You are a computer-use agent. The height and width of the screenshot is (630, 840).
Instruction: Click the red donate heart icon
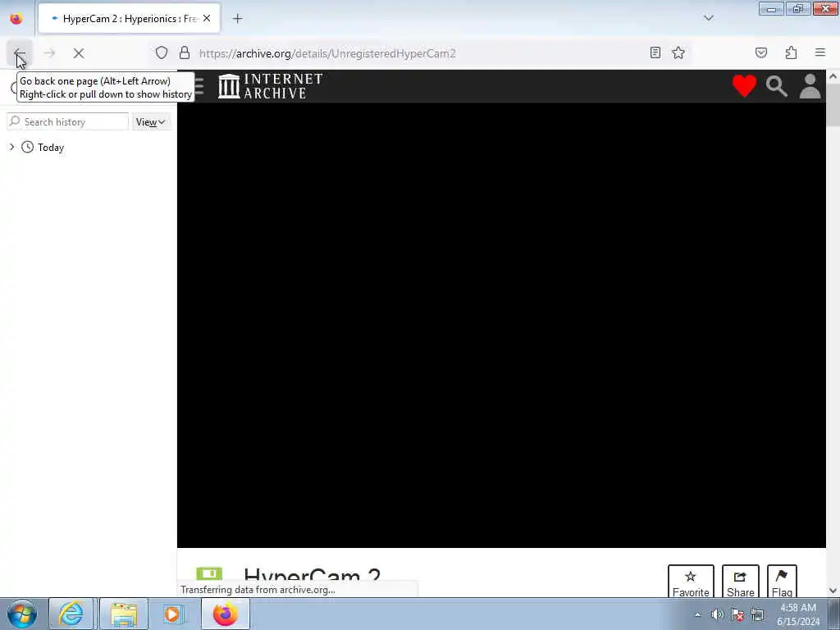744,85
